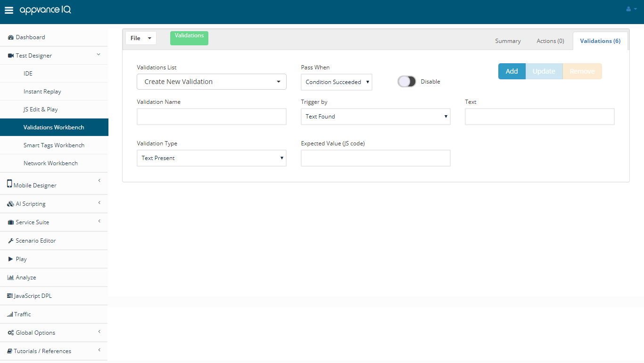Open the Pass When dropdown
The width and height of the screenshot is (644, 363).
click(337, 82)
